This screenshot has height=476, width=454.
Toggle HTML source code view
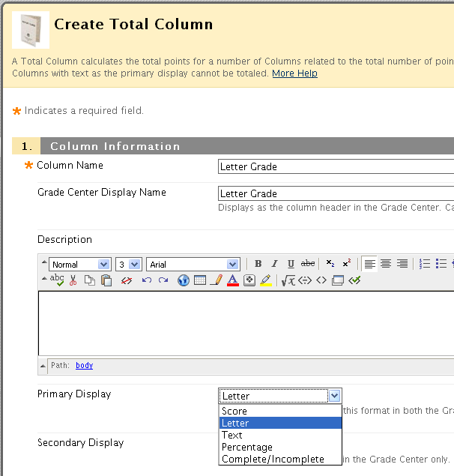pos(321,280)
